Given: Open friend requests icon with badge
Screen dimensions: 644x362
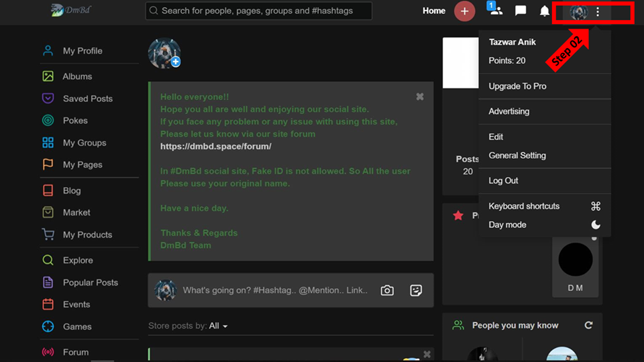Looking at the screenshot, I should coord(495,9).
